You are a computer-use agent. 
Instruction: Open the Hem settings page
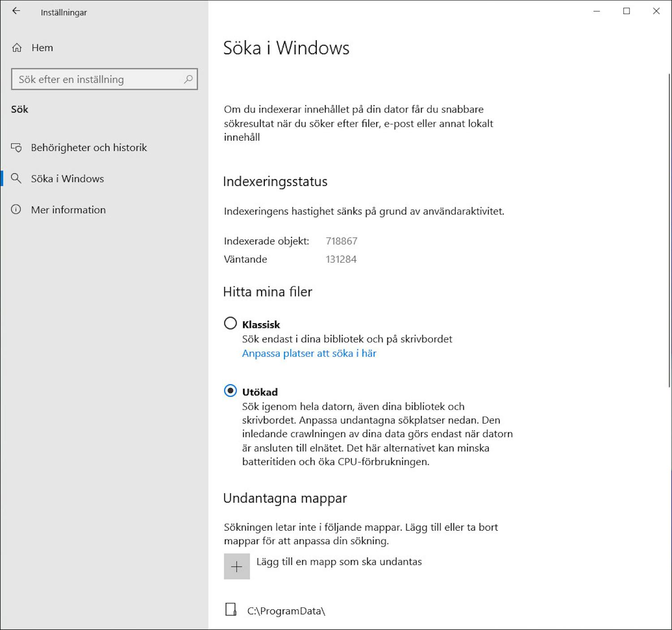42,47
